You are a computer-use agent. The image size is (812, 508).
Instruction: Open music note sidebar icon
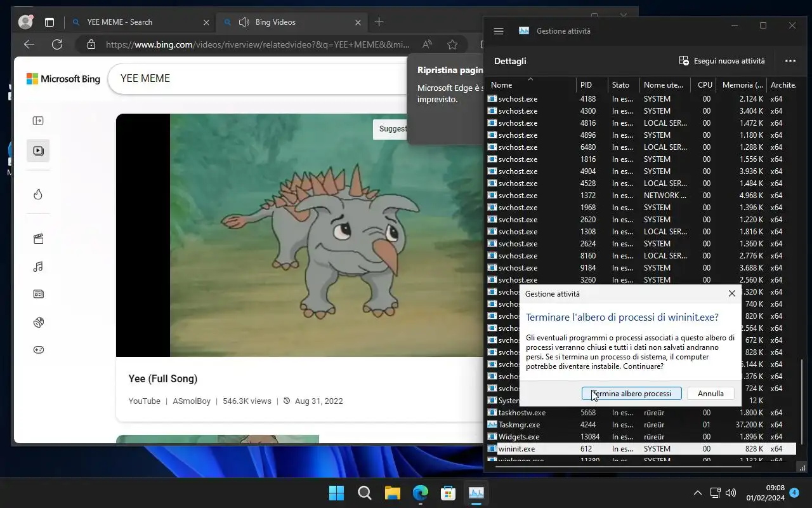tap(38, 267)
